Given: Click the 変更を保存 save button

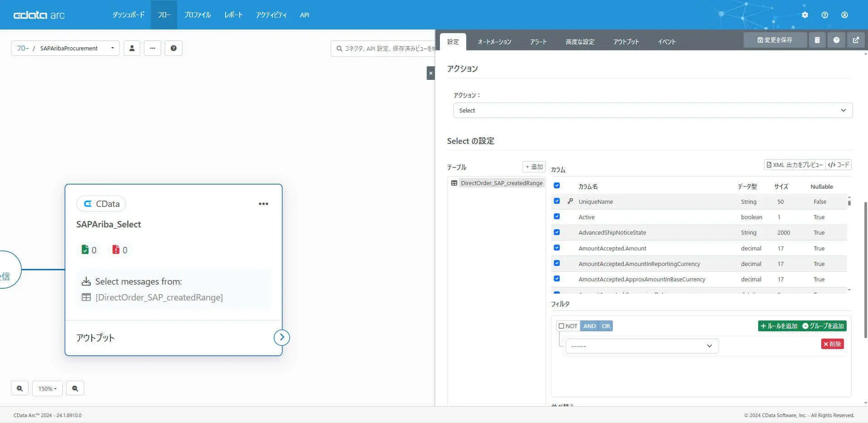Looking at the screenshot, I should pyautogui.click(x=775, y=40).
